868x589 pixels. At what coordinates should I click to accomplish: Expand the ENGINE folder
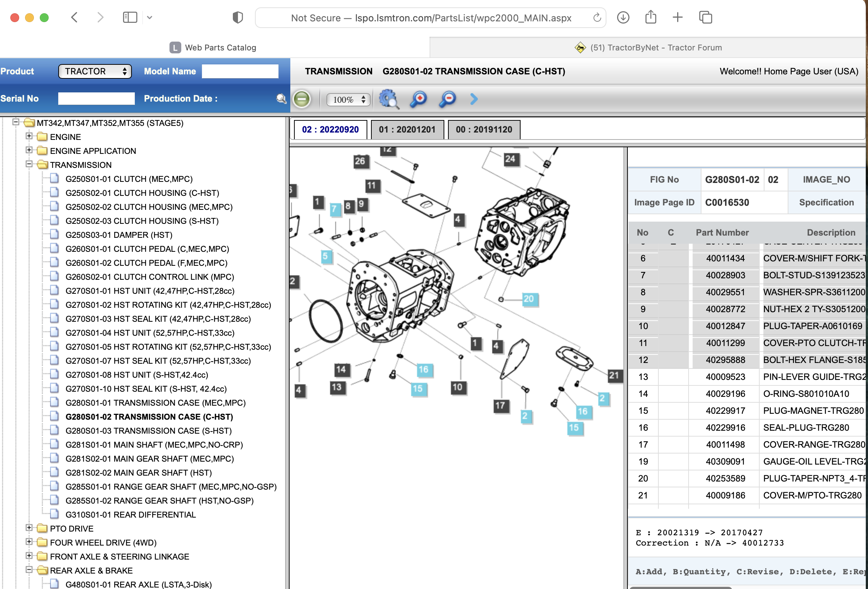pyautogui.click(x=29, y=136)
